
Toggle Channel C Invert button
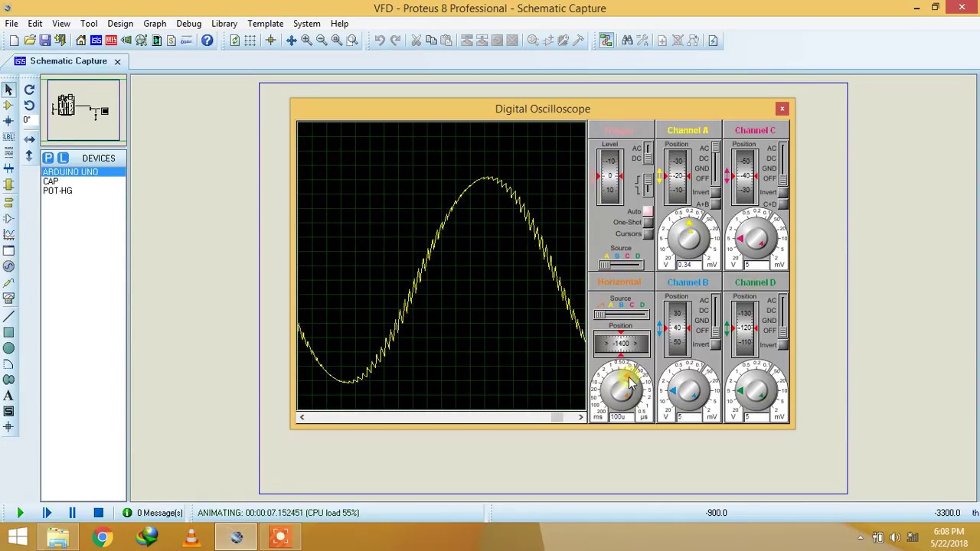click(x=782, y=193)
